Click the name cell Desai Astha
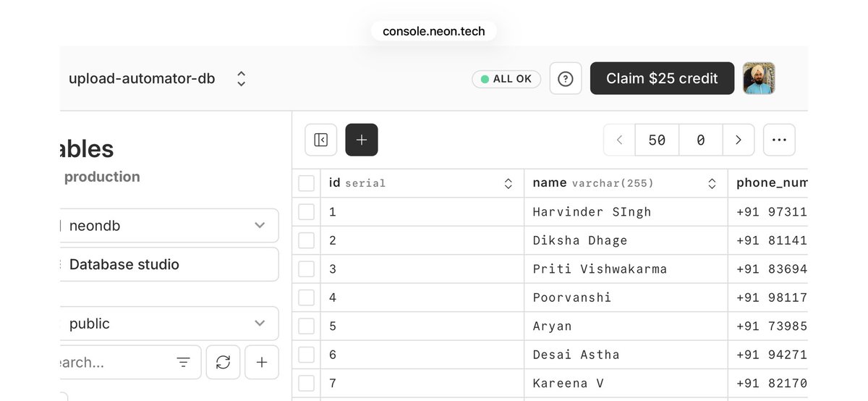 click(626, 355)
